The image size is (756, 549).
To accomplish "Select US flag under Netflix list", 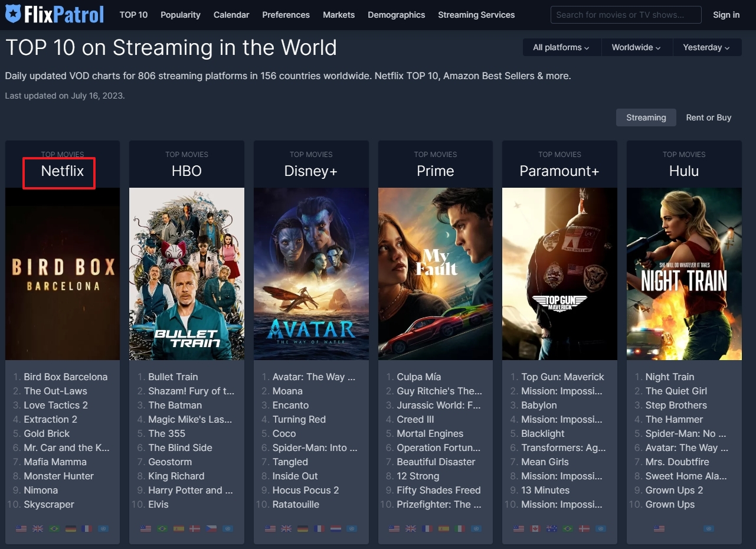I will (21, 528).
